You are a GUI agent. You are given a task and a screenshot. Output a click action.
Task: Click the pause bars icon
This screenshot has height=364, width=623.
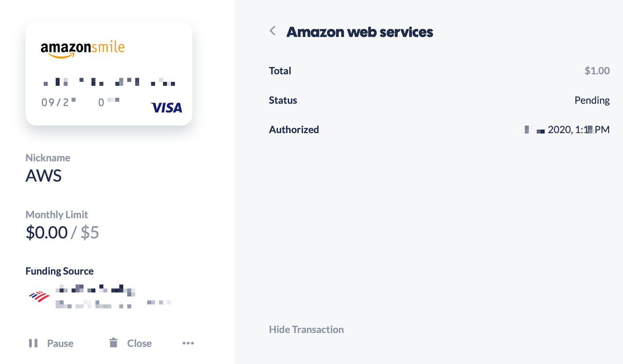[x=33, y=343]
